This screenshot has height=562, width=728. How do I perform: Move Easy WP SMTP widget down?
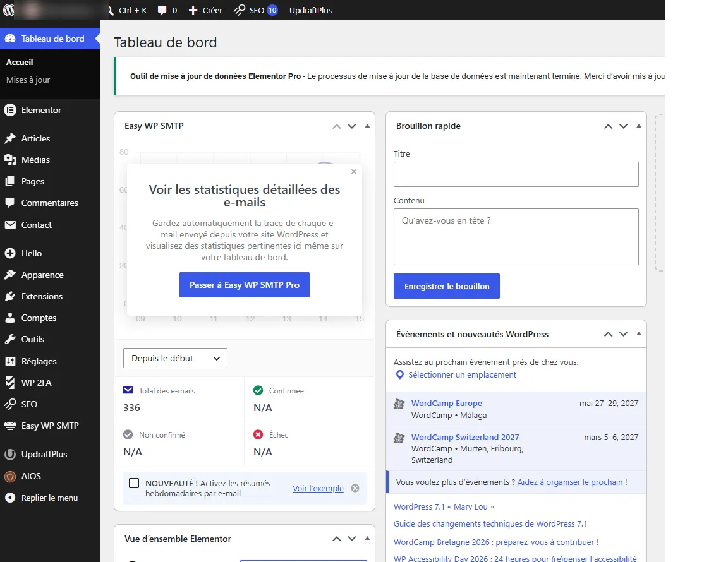[x=352, y=126]
